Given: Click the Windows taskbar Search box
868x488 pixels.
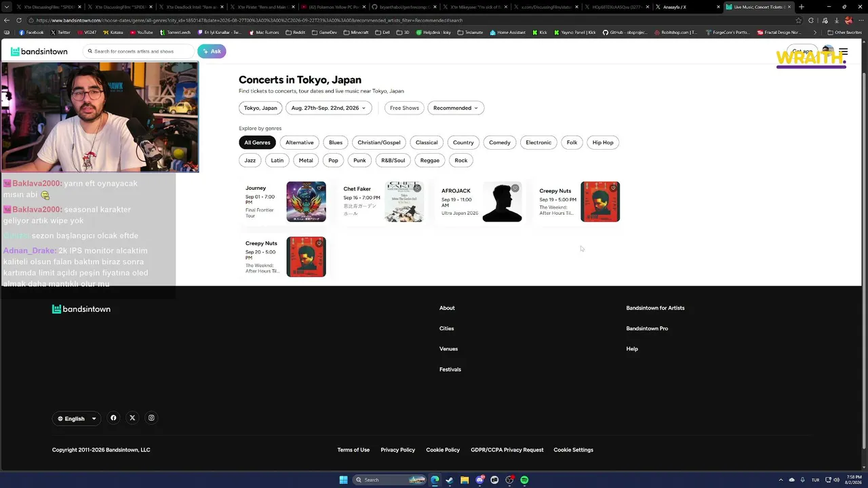Looking at the screenshot, I should coord(389,480).
